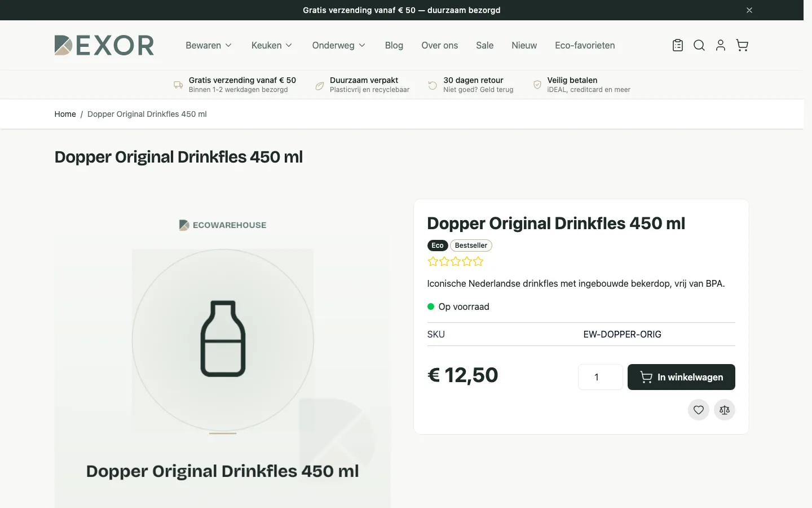Expand the Keuken menu
Viewport: 812px width, 508px height.
pyautogui.click(x=272, y=45)
